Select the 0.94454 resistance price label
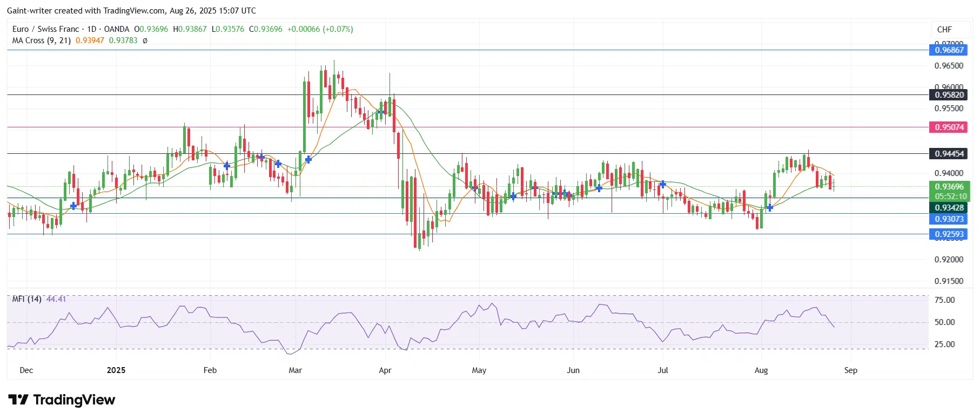 point(949,154)
